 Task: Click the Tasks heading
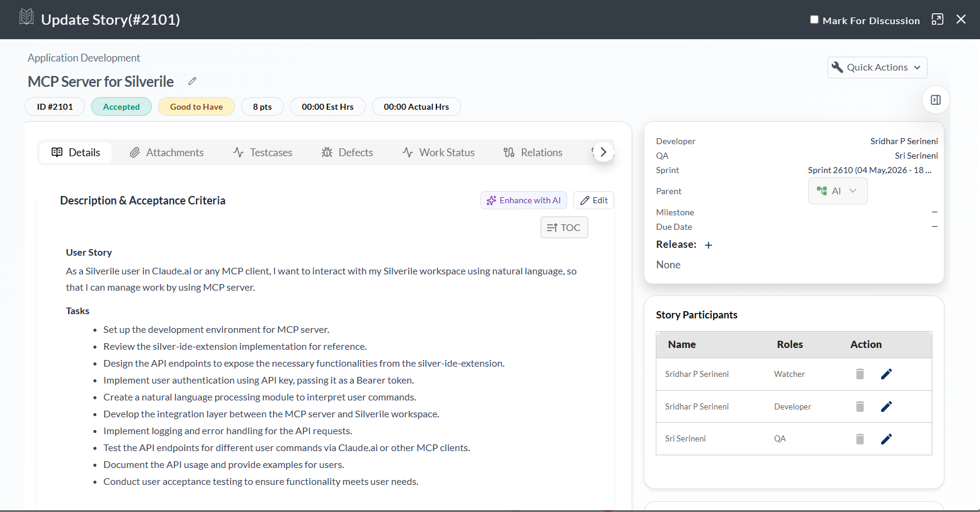[x=77, y=311]
